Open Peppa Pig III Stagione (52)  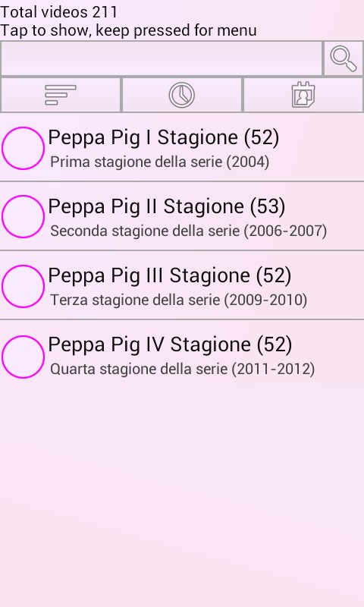tap(169, 275)
